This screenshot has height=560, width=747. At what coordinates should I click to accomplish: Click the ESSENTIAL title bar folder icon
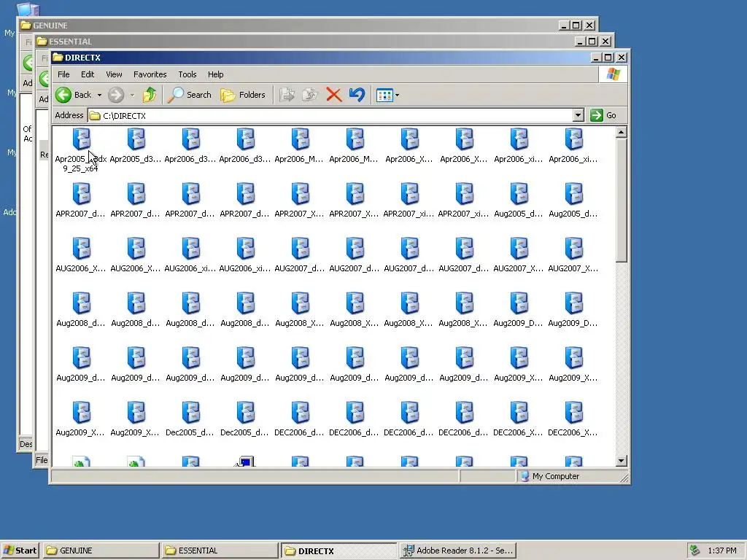pos(42,42)
